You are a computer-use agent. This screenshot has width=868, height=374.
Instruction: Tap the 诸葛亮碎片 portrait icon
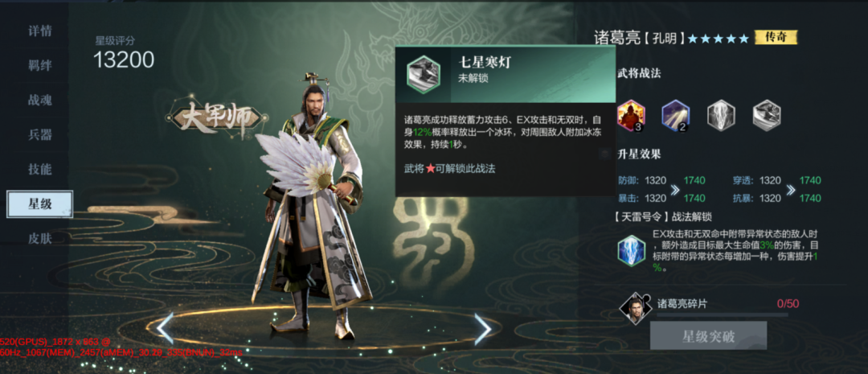point(634,308)
